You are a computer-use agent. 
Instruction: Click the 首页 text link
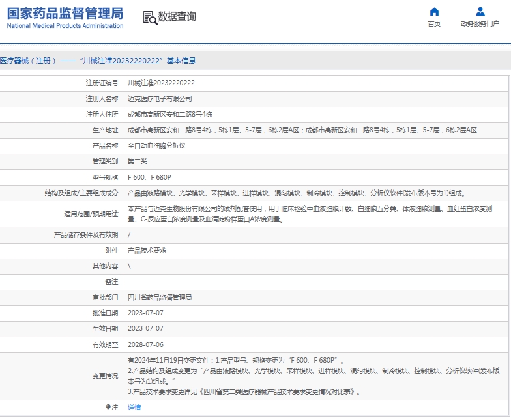434,23
